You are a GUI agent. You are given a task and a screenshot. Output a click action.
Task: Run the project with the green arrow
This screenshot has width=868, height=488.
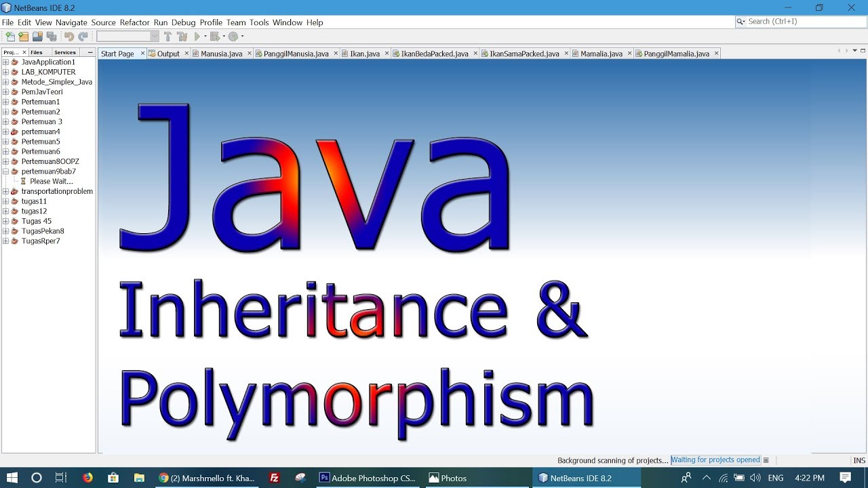[197, 37]
